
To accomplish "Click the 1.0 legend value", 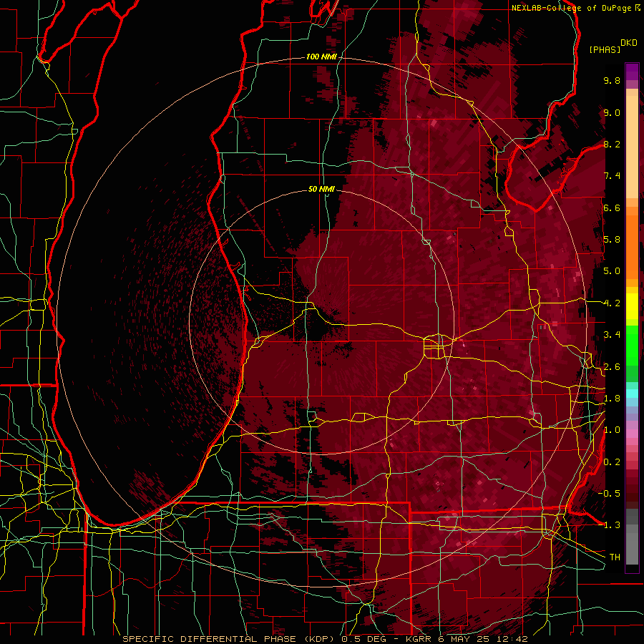I will (x=612, y=430).
